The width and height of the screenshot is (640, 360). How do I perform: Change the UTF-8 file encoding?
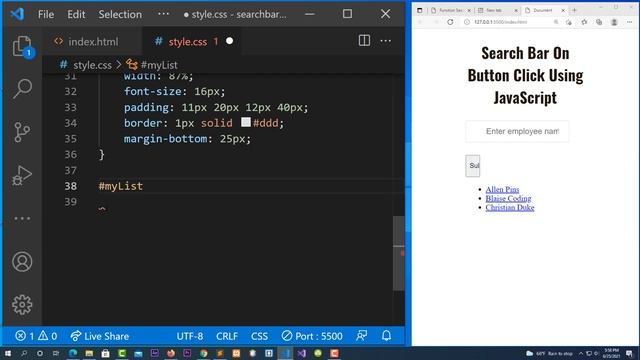coord(190,336)
